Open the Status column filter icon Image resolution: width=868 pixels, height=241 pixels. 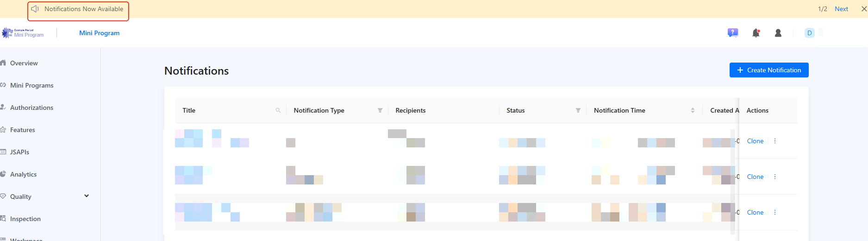[x=578, y=110]
